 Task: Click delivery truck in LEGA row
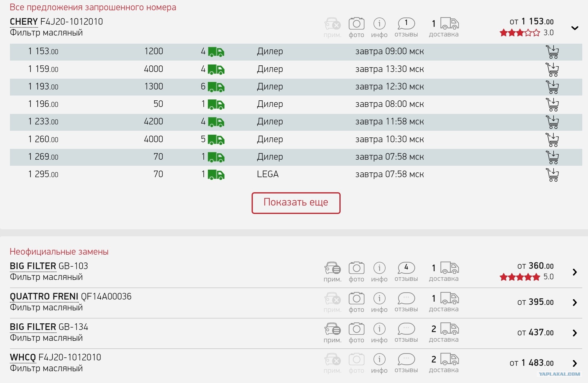(216, 175)
